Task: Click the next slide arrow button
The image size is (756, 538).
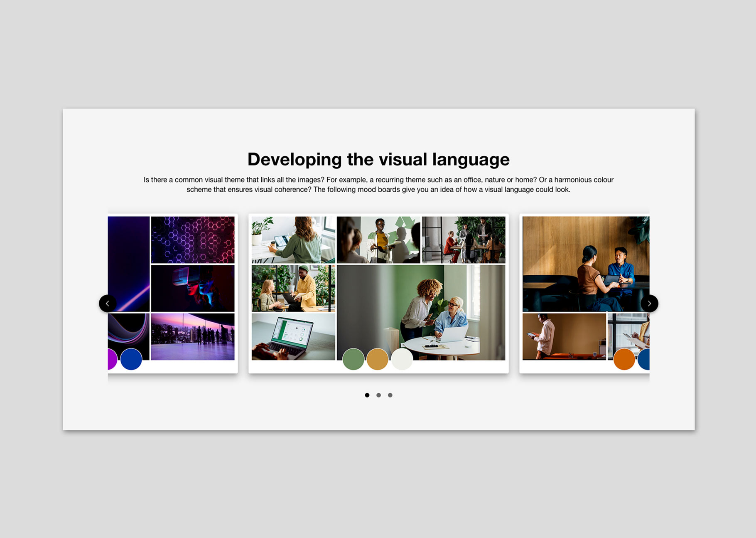Action: 649,304
